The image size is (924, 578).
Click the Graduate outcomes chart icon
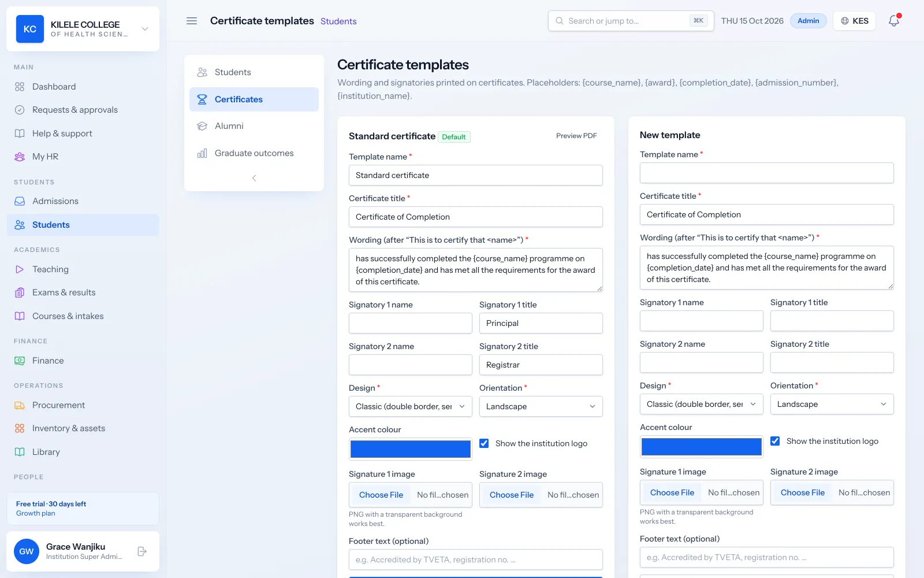pyautogui.click(x=202, y=153)
